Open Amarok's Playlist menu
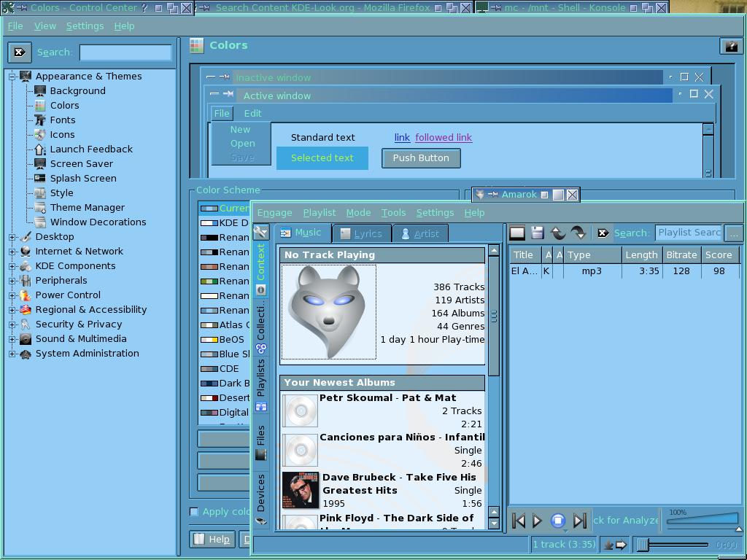 click(x=320, y=213)
